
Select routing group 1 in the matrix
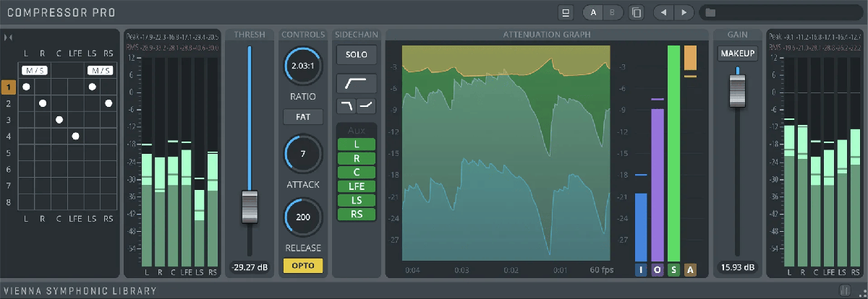pyautogui.click(x=9, y=87)
